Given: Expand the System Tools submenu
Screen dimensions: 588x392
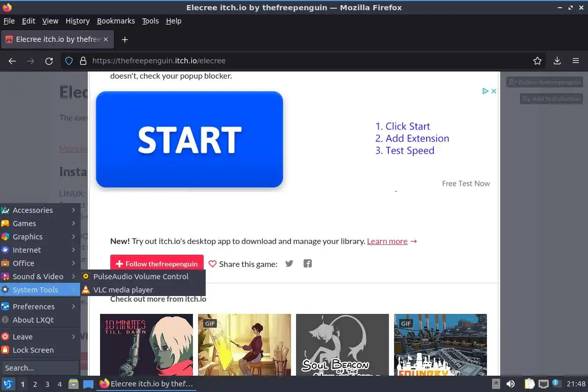Looking at the screenshot, I should [40, 289].
